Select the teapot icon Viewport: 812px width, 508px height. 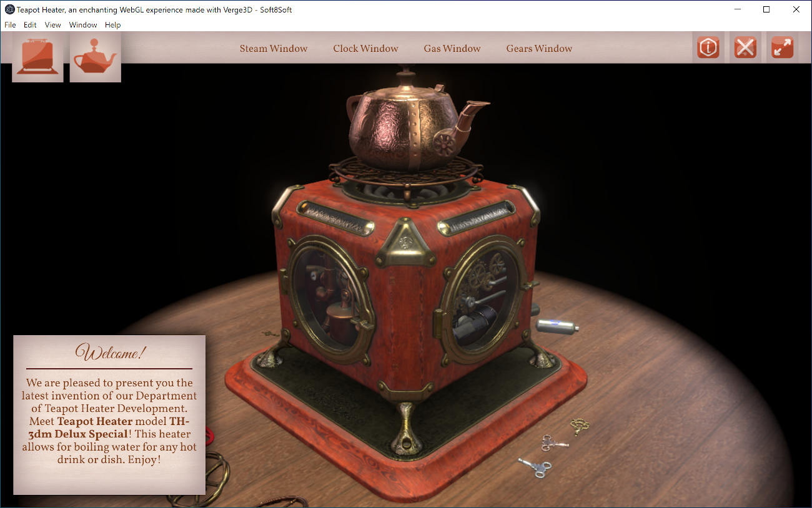pos(96,57)
